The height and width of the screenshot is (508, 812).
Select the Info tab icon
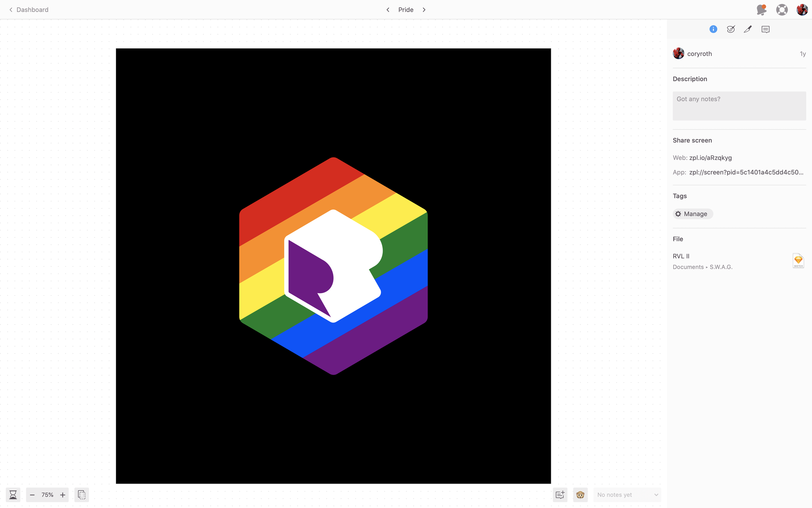(713, 29)
